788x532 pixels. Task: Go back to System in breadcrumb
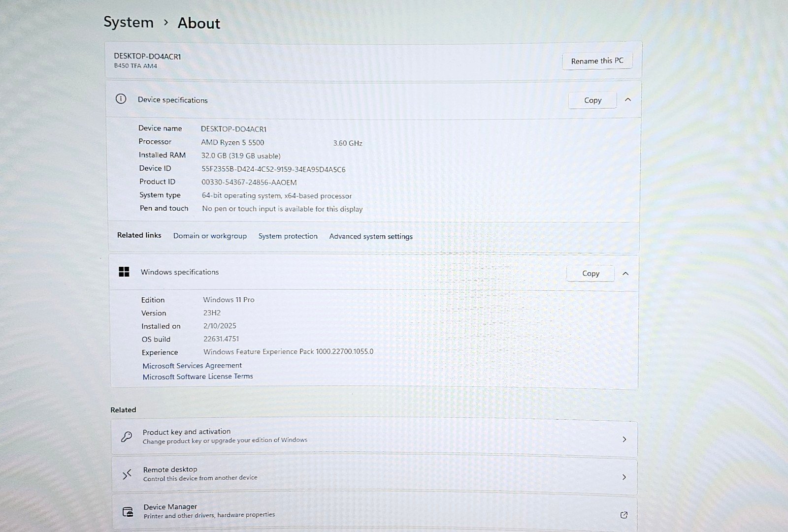(x=129, y=22)
